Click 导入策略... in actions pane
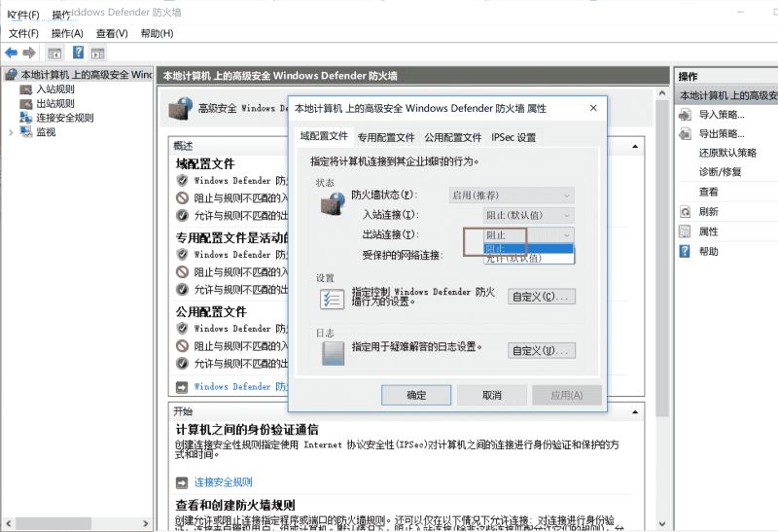Viewport: 778px width, 532px height. (x=722, y=115)
